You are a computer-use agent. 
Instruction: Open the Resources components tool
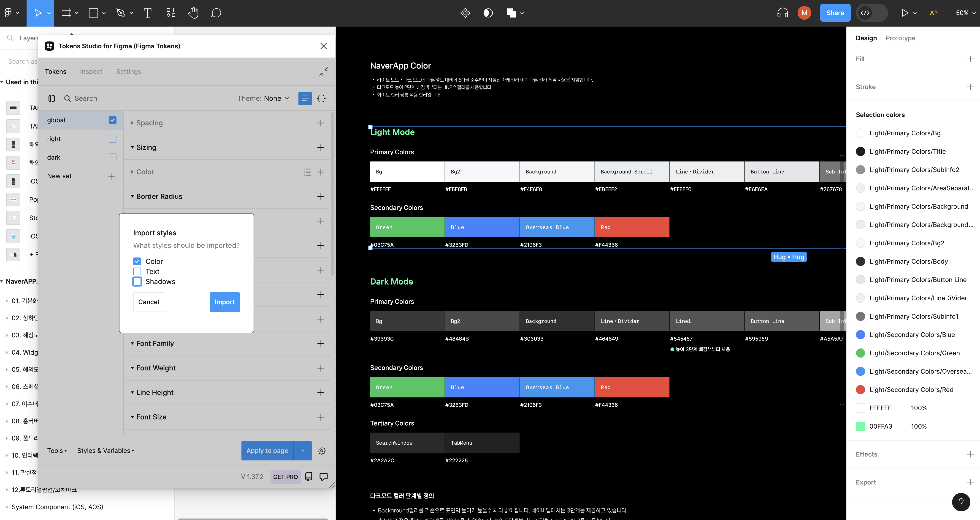(171, 13)
